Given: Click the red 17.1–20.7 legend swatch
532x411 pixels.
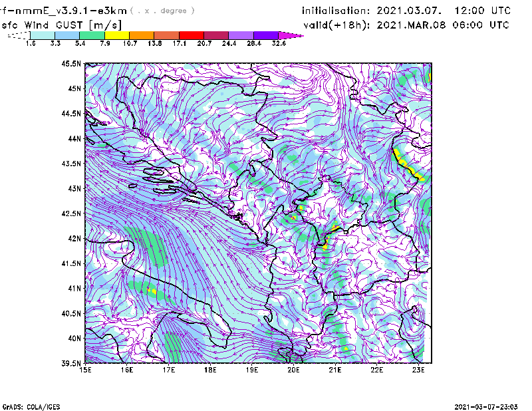Looking at the screenshot, I should [x=192, y=35].
